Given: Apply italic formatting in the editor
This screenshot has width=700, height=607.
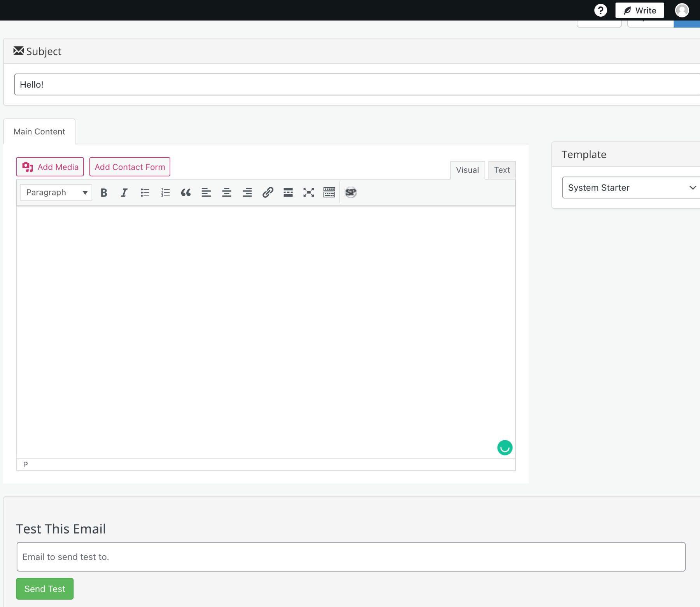Looking at the screenshot, I should pos(124,192).
